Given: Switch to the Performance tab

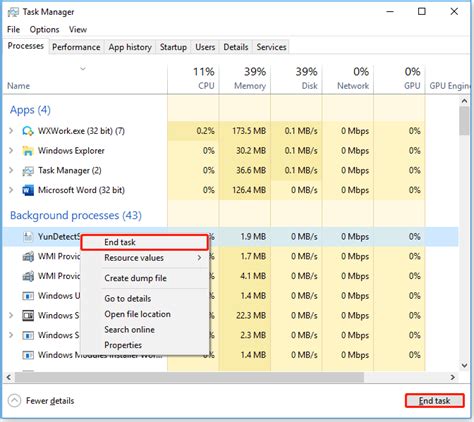Looking at the screenshot, I should [x=76, y=47].
